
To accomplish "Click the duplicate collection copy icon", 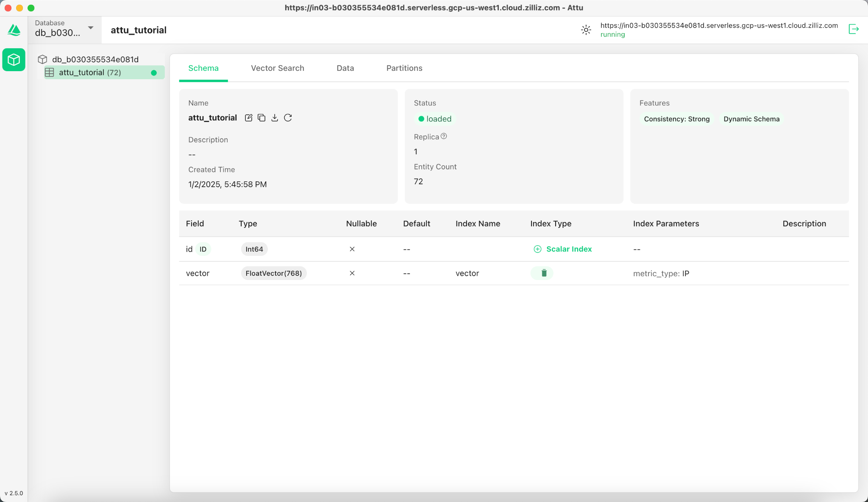I will 262,118.
